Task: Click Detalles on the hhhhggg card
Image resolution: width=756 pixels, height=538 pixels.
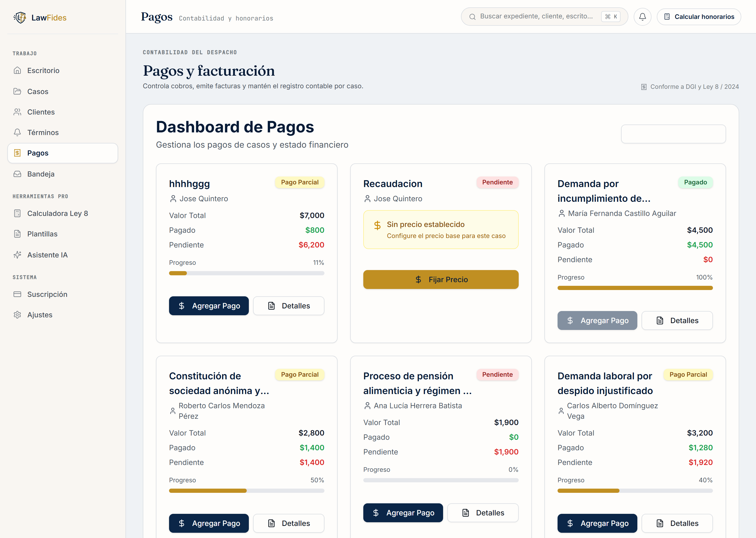Action: tap(289, 306)
